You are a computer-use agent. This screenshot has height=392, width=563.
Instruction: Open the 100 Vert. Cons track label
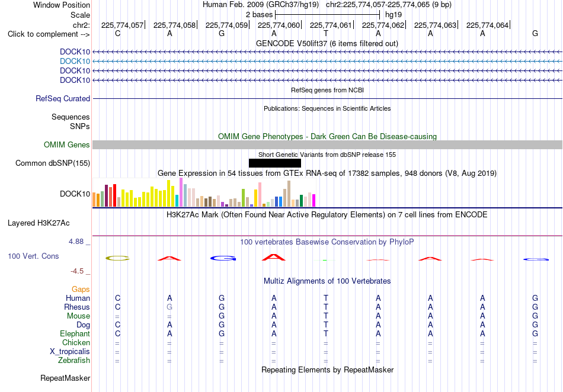click(33, 256)
